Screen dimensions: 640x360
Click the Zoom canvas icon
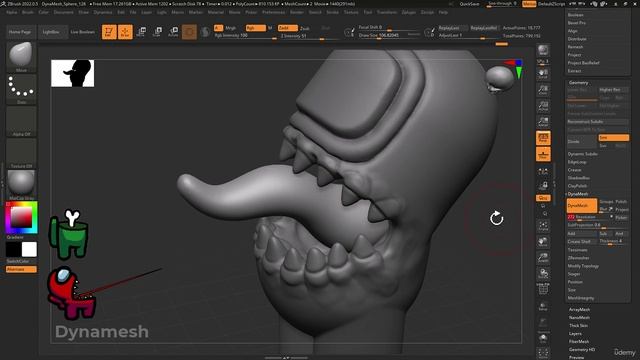pos(543,90)
